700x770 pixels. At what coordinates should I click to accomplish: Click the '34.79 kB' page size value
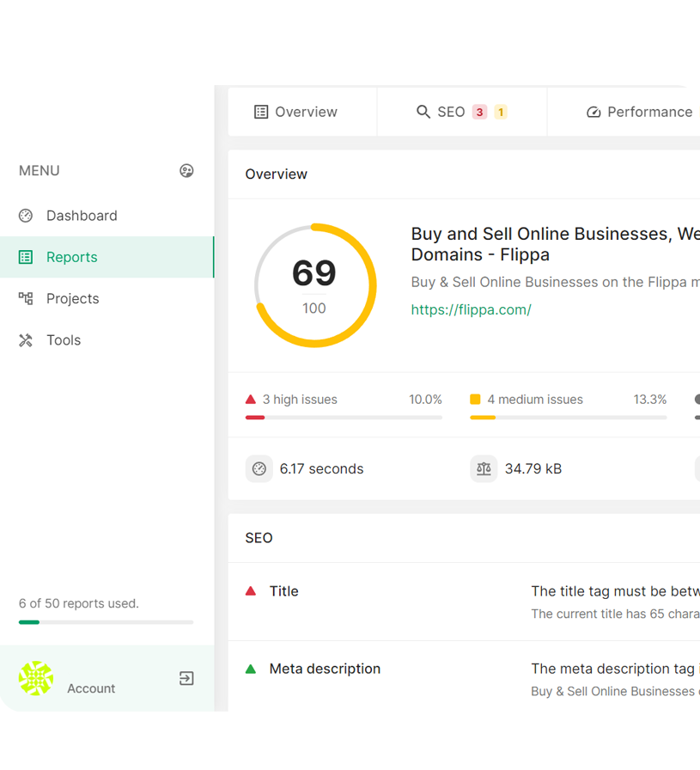(x=533, y=469)
